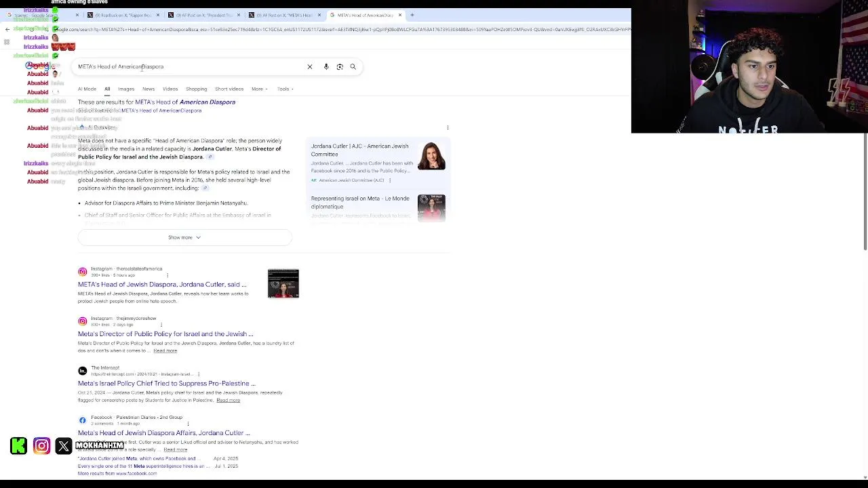Click Read more under thejimmydoreshow result

(x=165, y=350)
